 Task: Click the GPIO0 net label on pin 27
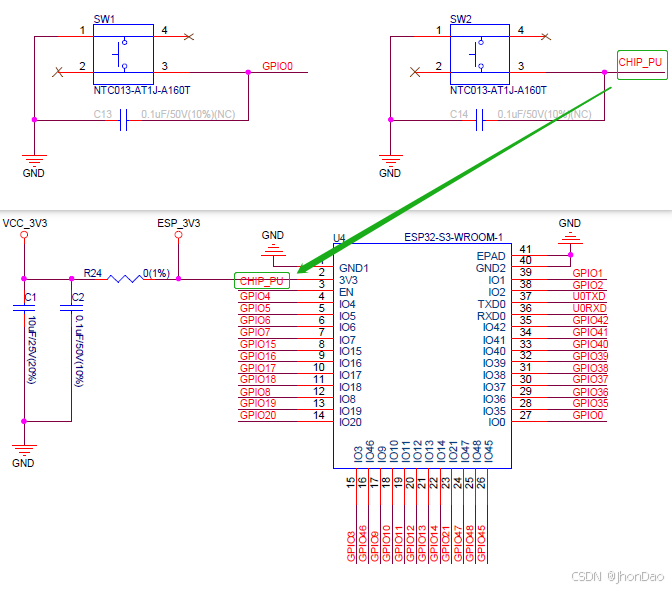[x=588, y=416]
